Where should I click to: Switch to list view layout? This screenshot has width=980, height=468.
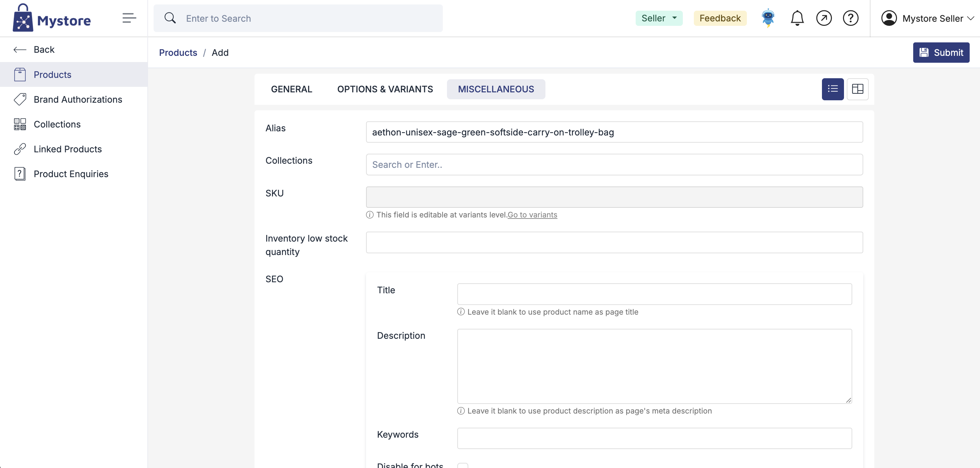(x=832, y=89)
